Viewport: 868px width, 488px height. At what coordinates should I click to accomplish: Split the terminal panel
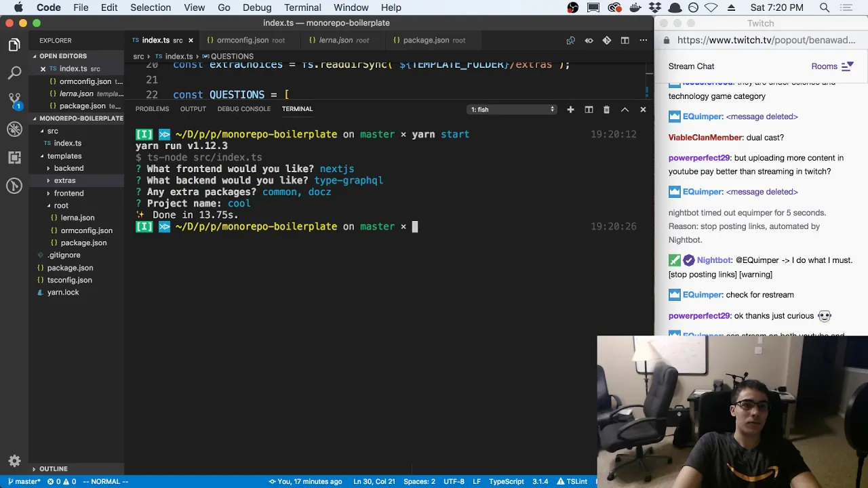[x=589, y=109]
